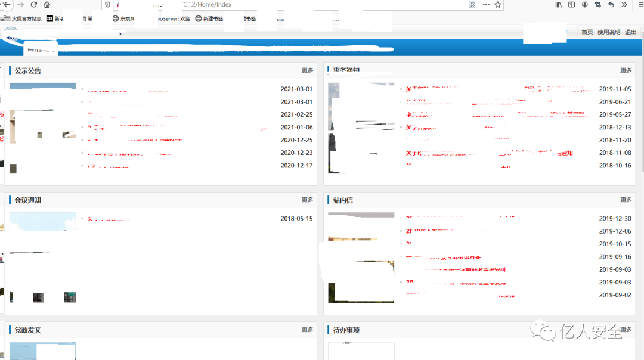Click 更多 in the 会议通知 panel
644x360 pixels.
coord(307,200)
